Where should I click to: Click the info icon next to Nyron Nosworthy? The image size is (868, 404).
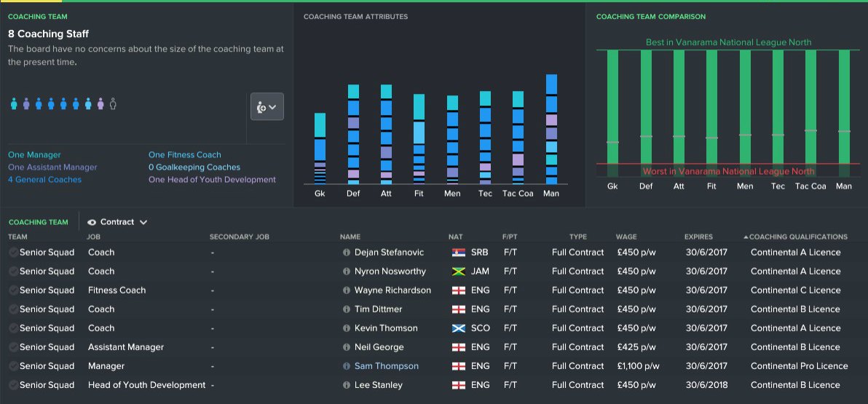tap(347, 272)
